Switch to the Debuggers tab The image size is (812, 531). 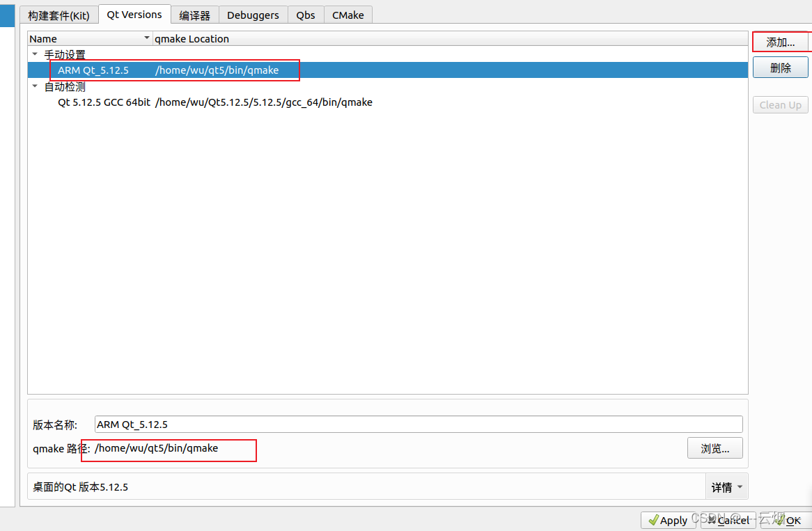coord(253,15)
